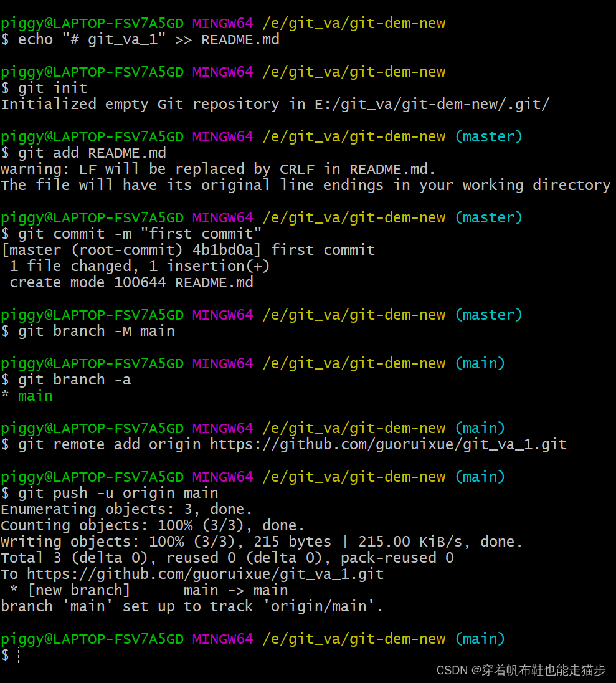This screenshot has width=616, height=683.
Task: Click the (master) branch indicator after git init
Action: (x=488, y=136)
